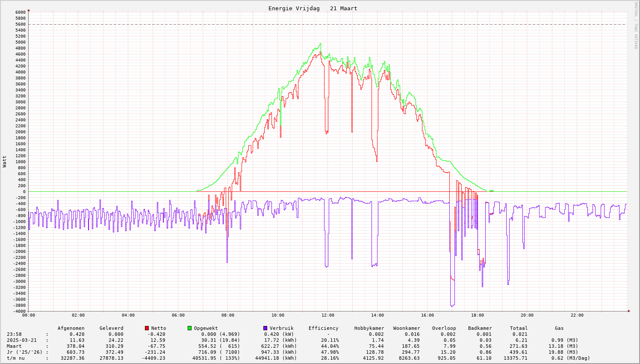
Task: Click the purple Verbruik legend swatch
Action: click(x=265, y=328)
